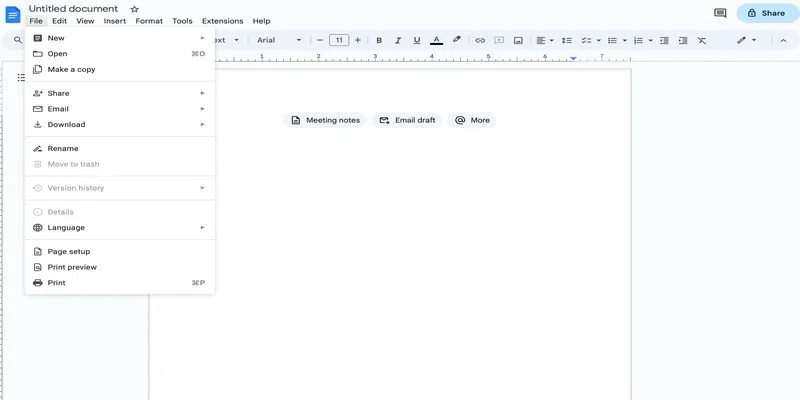Choose Page setup
800x400 pixels.
(x=119, y=252)
